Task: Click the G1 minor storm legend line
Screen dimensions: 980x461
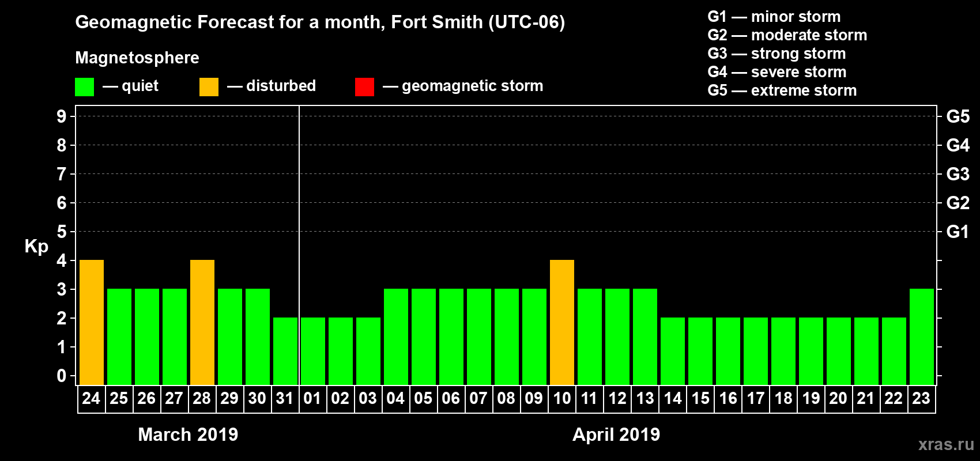Action: pos(774,17)
